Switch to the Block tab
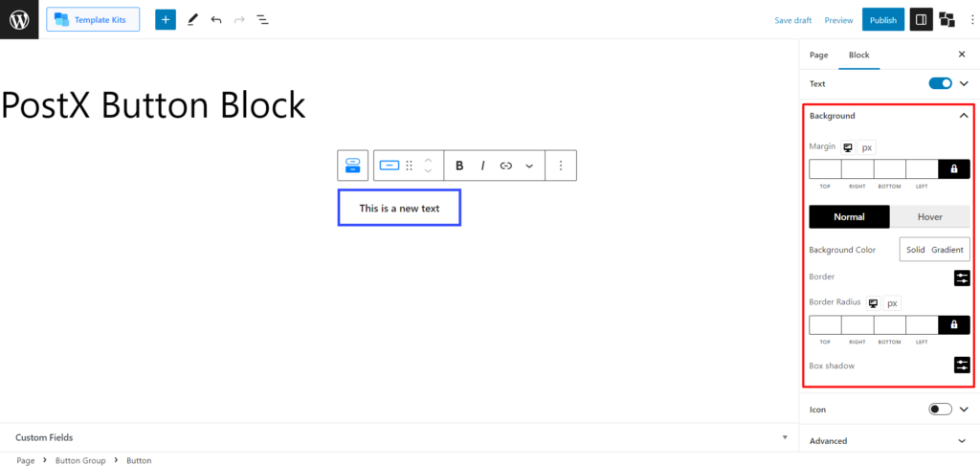This screenshot has height=466, width=980. (858, 55)
